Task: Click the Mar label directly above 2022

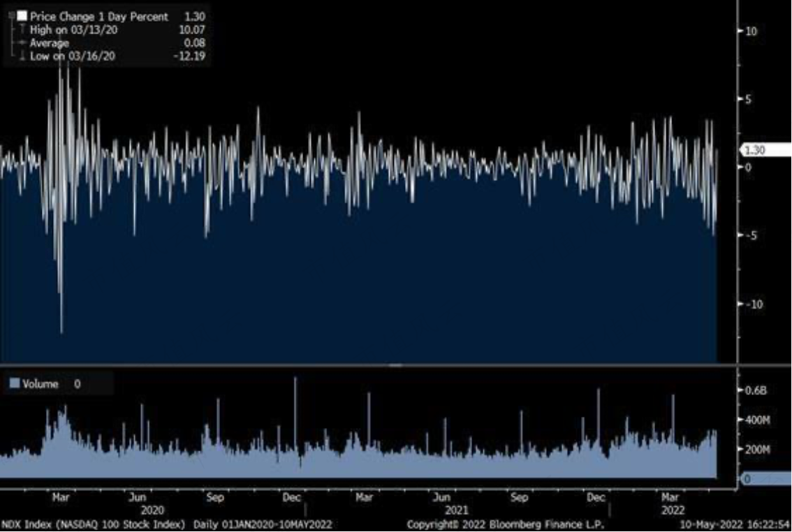Action: coord(670,498)
